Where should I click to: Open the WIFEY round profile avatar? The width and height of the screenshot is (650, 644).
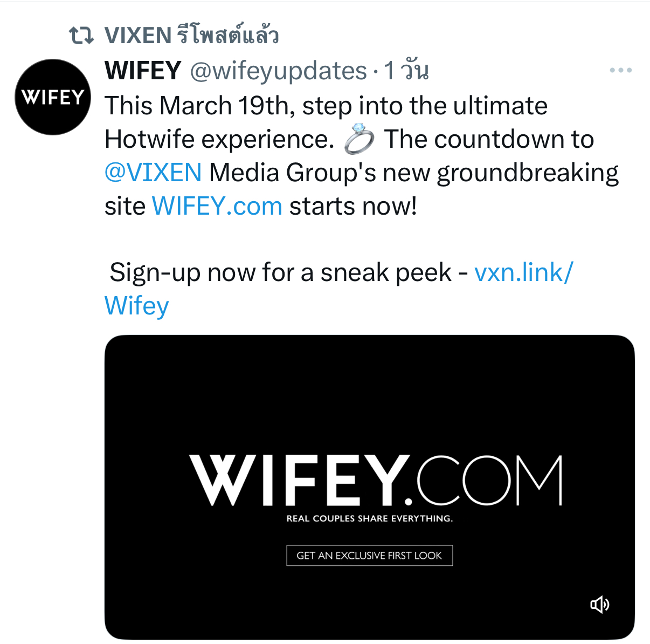[x=53, y=97]
